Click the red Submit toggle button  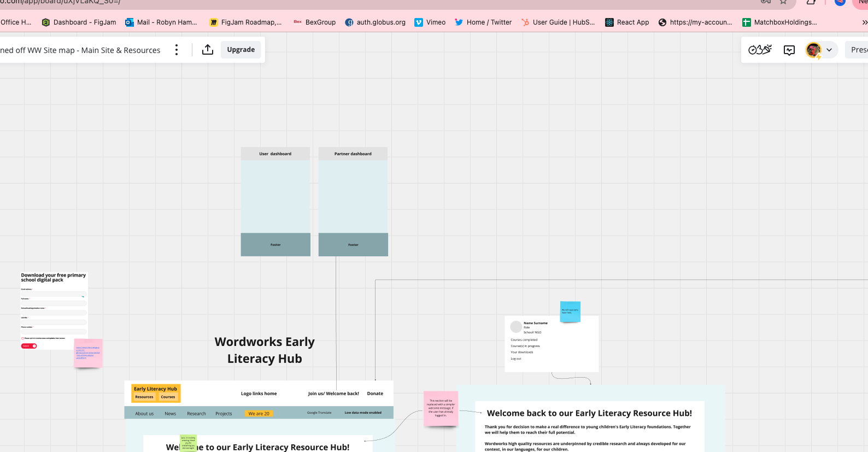pos(29,346)
